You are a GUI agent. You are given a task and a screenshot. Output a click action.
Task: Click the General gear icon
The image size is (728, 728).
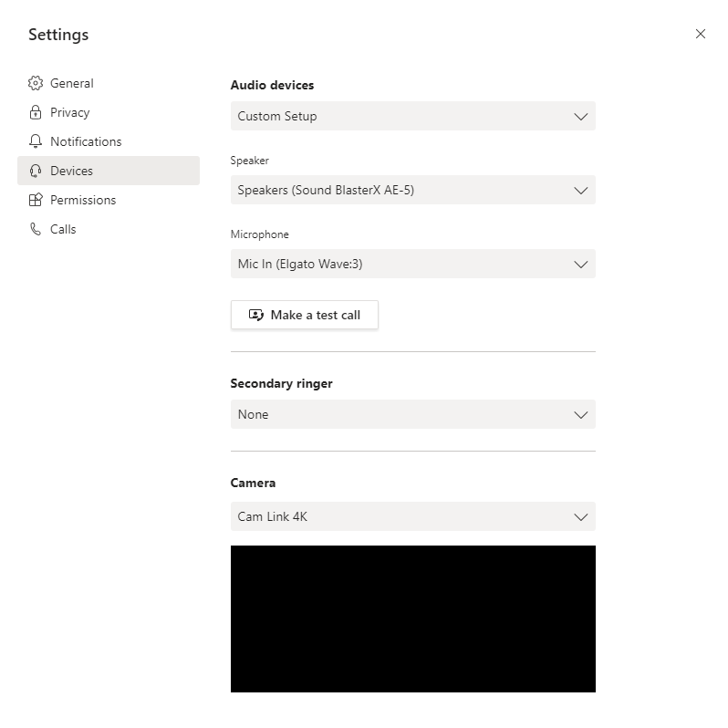coord(36,83)
